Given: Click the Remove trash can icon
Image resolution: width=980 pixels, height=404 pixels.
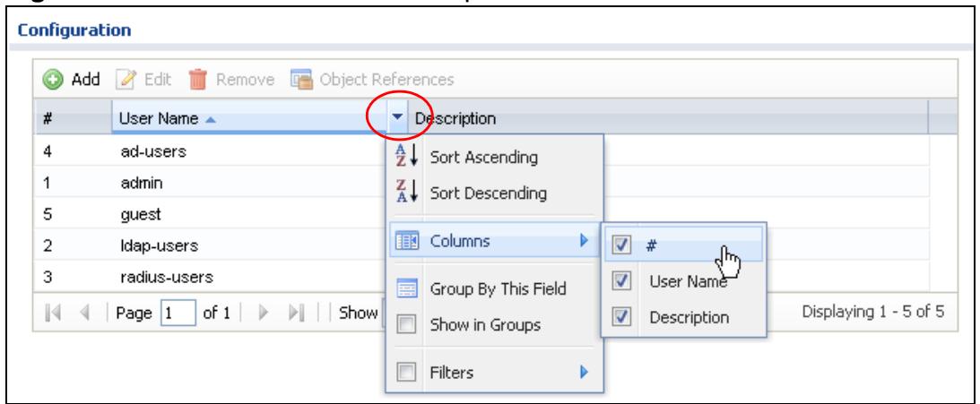Looking at the screenshot, I should click(x=198, y=80).
